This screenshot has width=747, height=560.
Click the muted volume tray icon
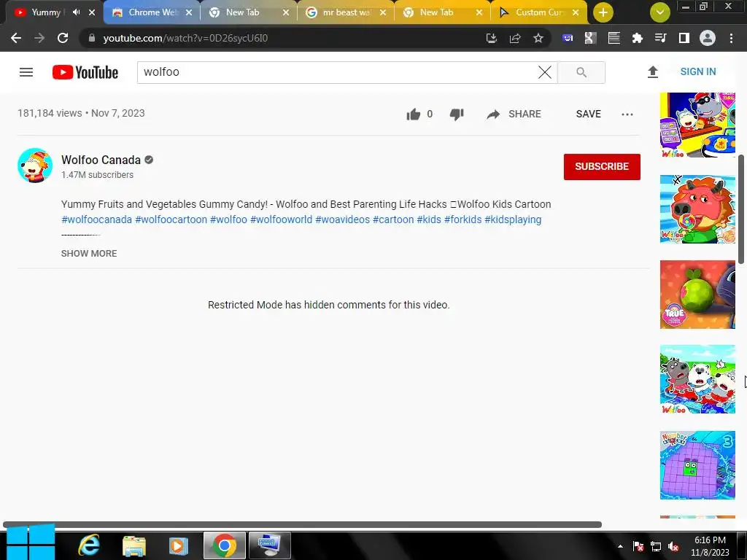coord(673,547)
